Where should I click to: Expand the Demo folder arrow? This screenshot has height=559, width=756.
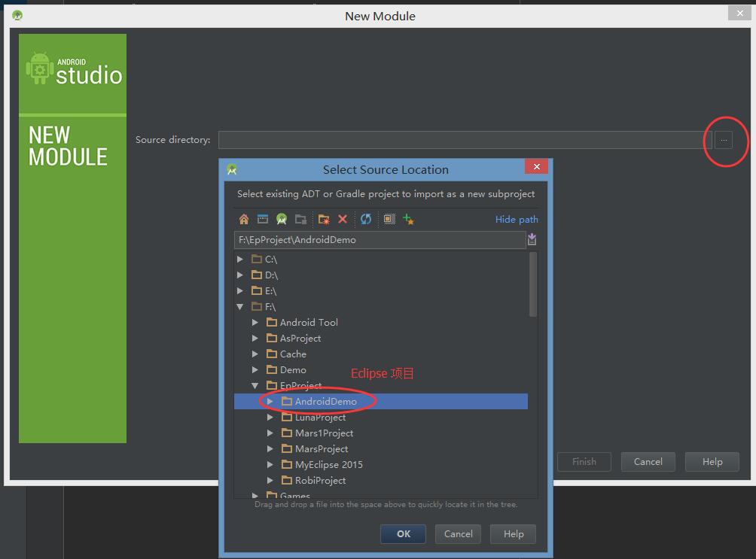pos(255,370)
